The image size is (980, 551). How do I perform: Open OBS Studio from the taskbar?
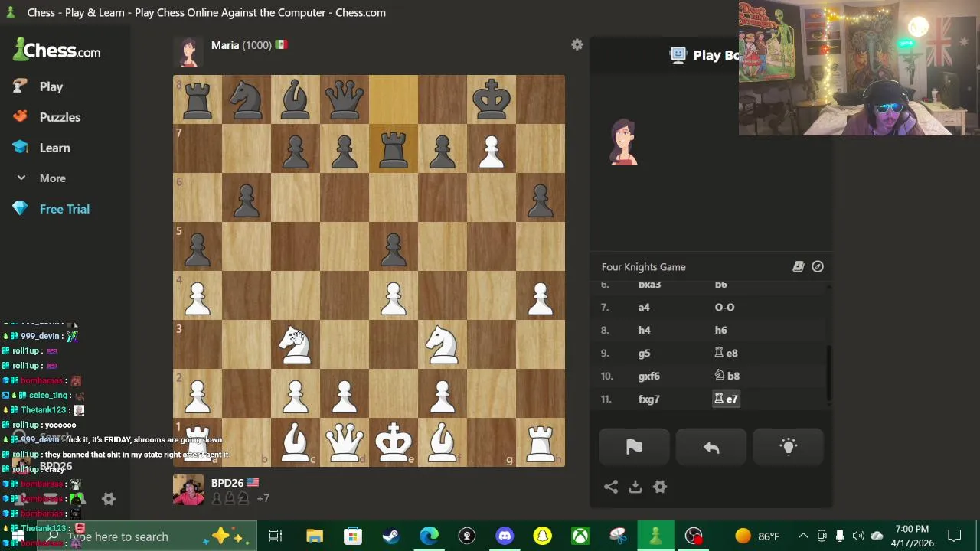(x=694, y=536)
